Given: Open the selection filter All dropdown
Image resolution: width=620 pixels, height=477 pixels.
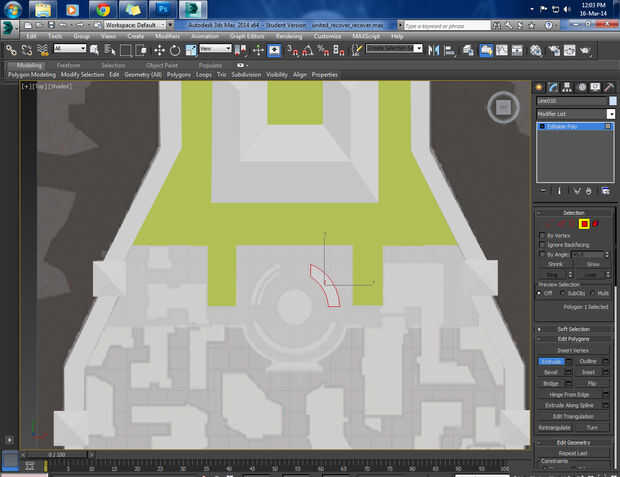Looking at the screenshot, I should [70, 49].
